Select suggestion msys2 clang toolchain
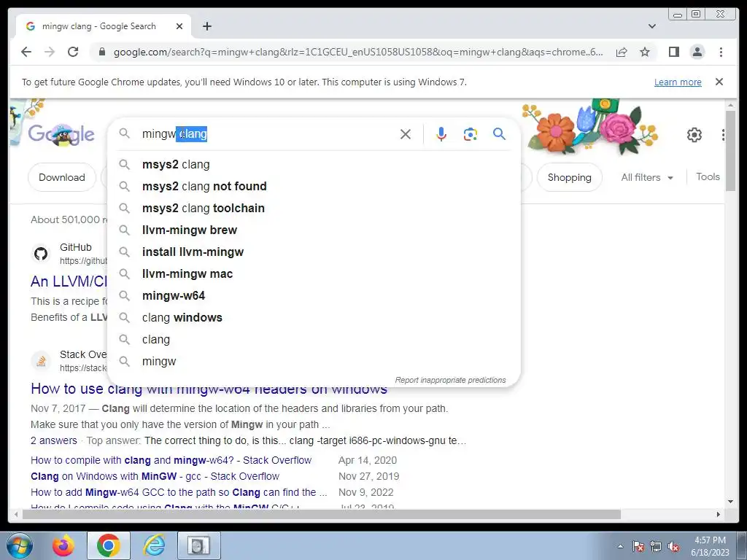Viewport: 747px width, 560px height. point(314,208)
